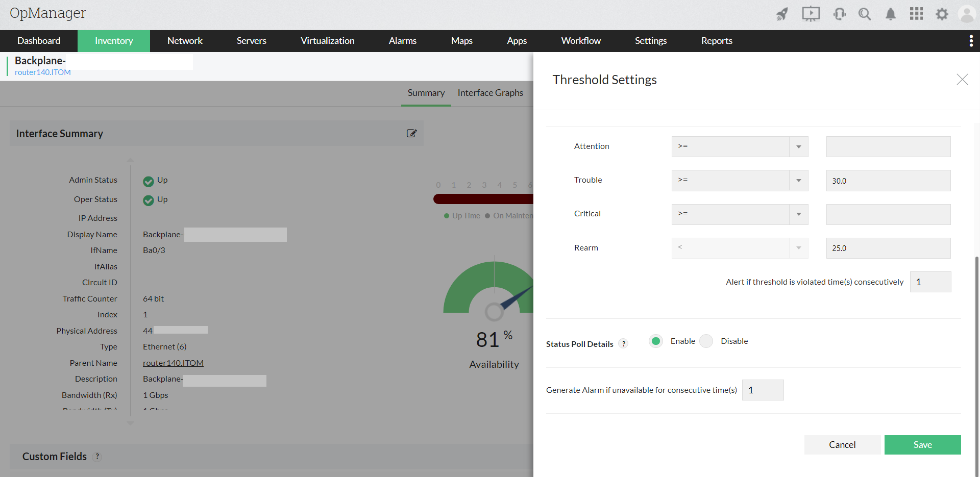Open the Status Poll Details help tooltip
This screenshot has height=477, width=980.
[x=623, y=344]
